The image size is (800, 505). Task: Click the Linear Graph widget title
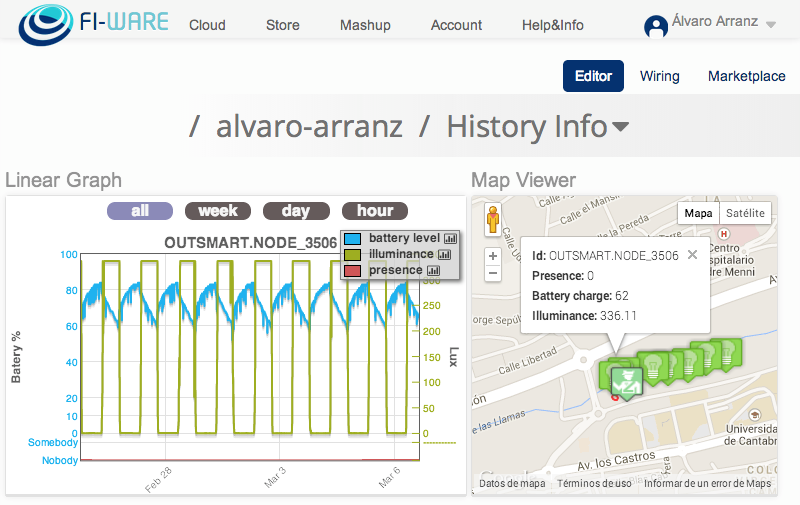coord(63,180)
